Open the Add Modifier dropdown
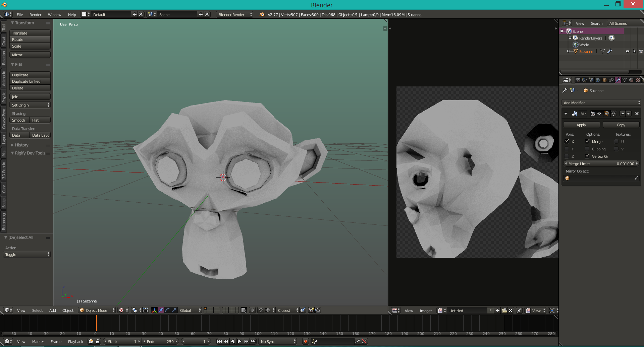 coord(601,102)
